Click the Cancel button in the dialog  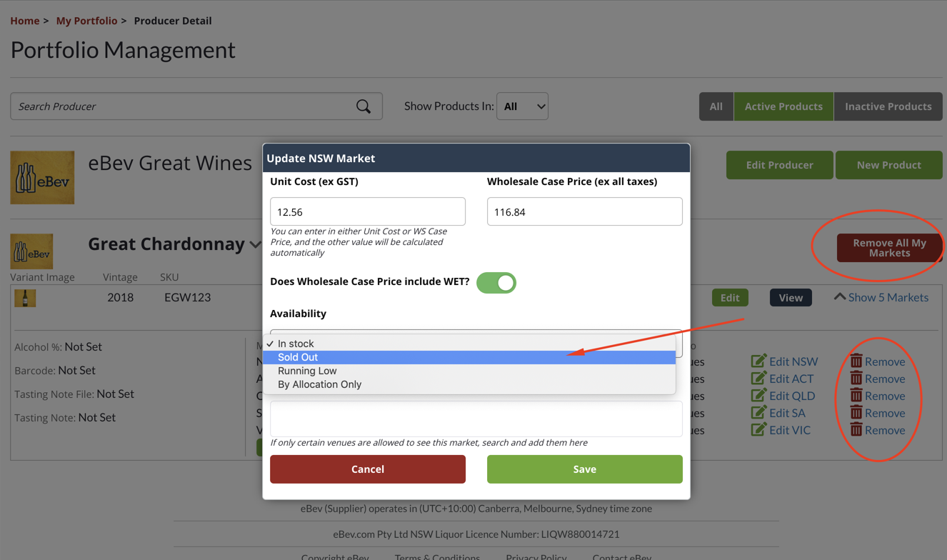tap(368, 469)
